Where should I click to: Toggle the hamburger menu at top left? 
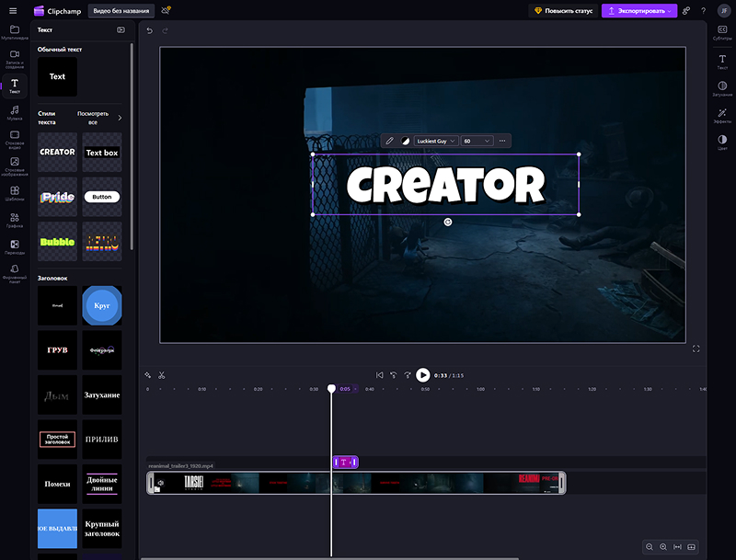[x=13, y=11]
